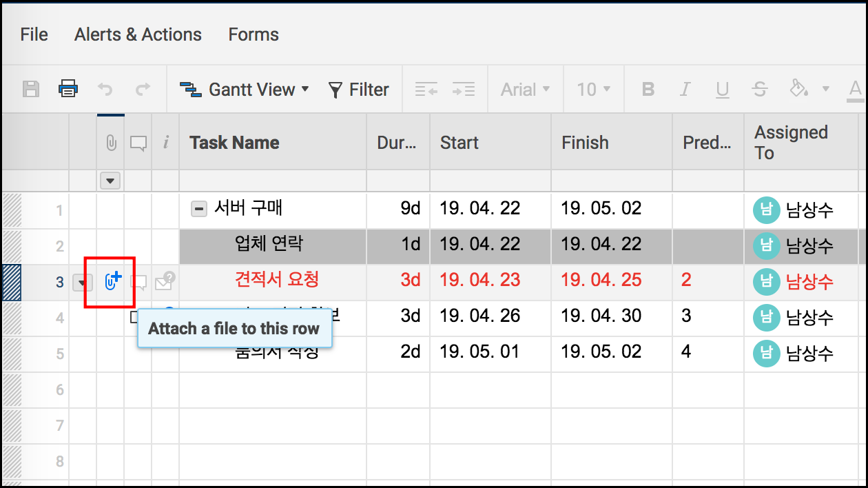The image size is (868, 488).
Task: Open the Forms menu
Action: click(253, 34)
